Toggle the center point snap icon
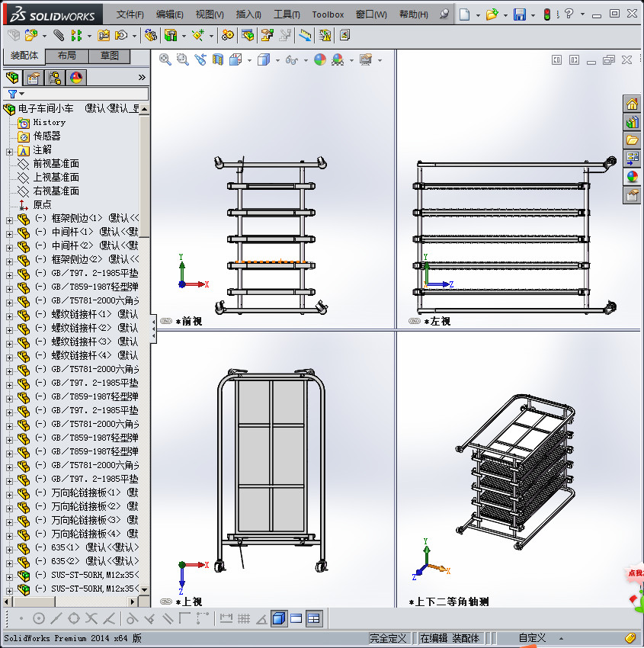Screen dimensions: 644x648 click(38, 618)
